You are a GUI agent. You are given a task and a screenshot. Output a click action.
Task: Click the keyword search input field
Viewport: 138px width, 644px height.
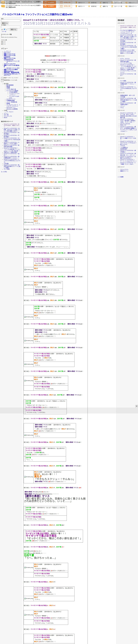[11, 21]
